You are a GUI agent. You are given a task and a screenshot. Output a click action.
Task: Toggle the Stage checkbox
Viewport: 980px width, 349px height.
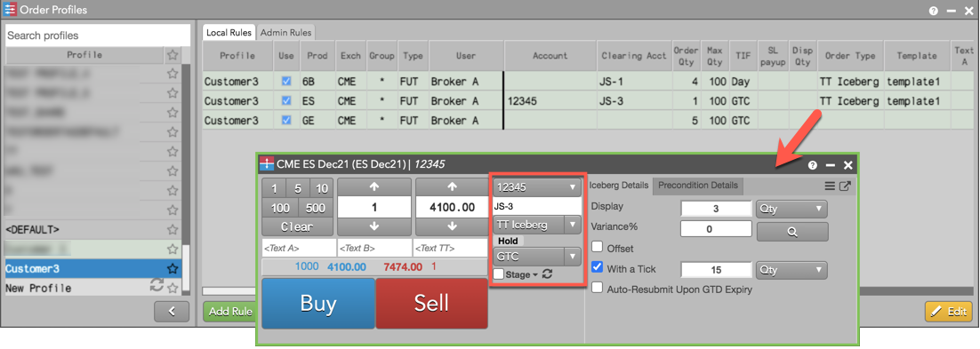click(x=498, y=274)
